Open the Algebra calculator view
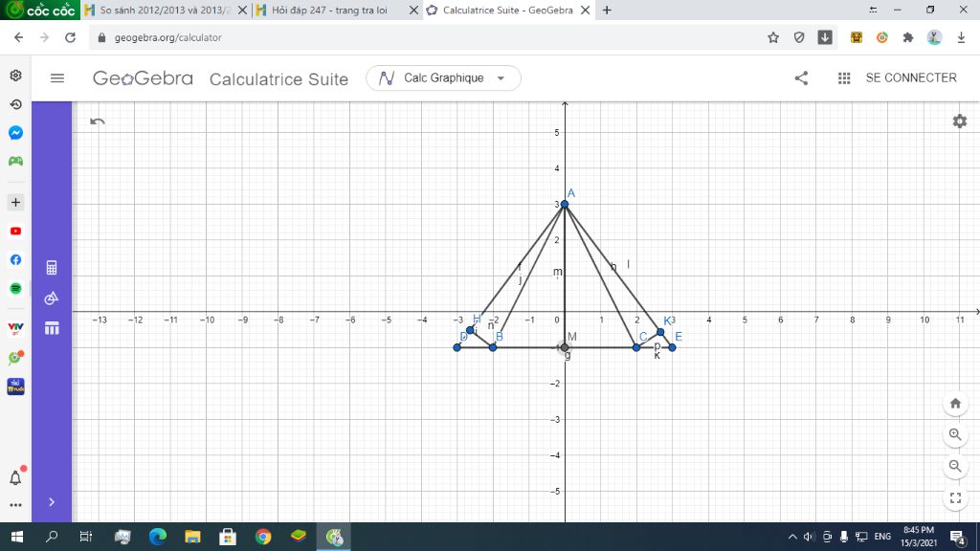 (52, 268)
